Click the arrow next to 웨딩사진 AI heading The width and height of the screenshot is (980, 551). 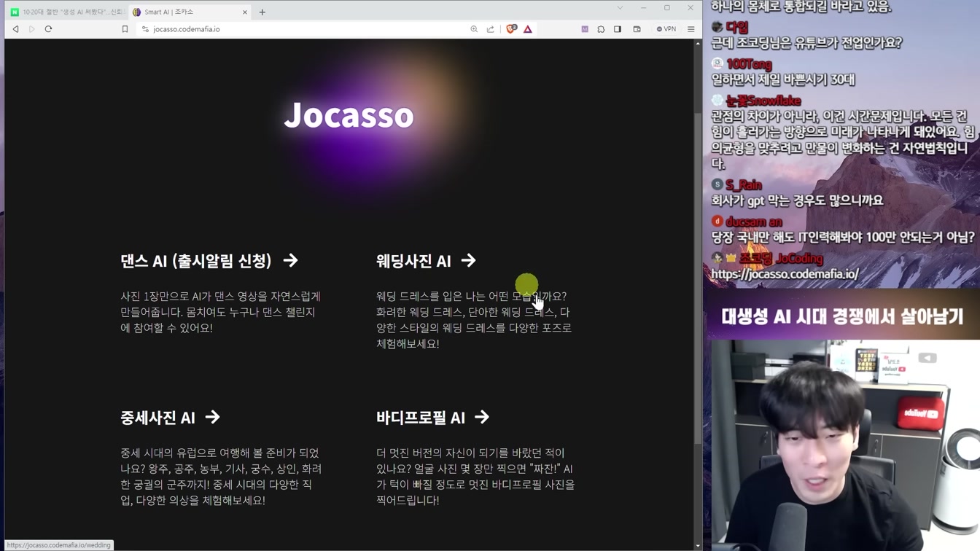(468, 260)
